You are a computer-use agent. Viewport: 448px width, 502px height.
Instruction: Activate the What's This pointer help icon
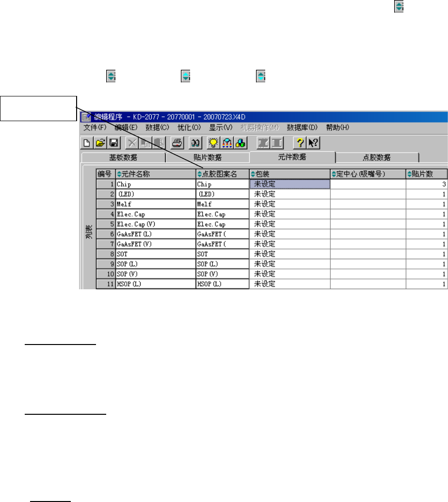[x=313, y=143]
